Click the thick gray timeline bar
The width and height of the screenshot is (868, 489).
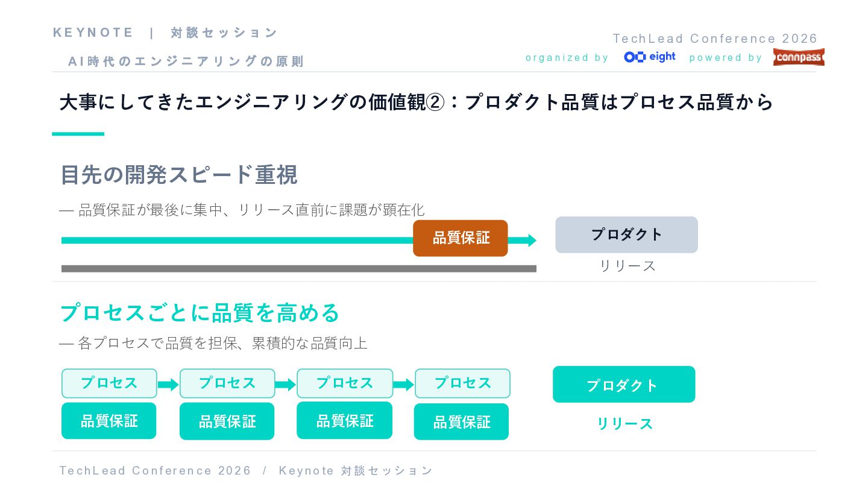[298, 269]
